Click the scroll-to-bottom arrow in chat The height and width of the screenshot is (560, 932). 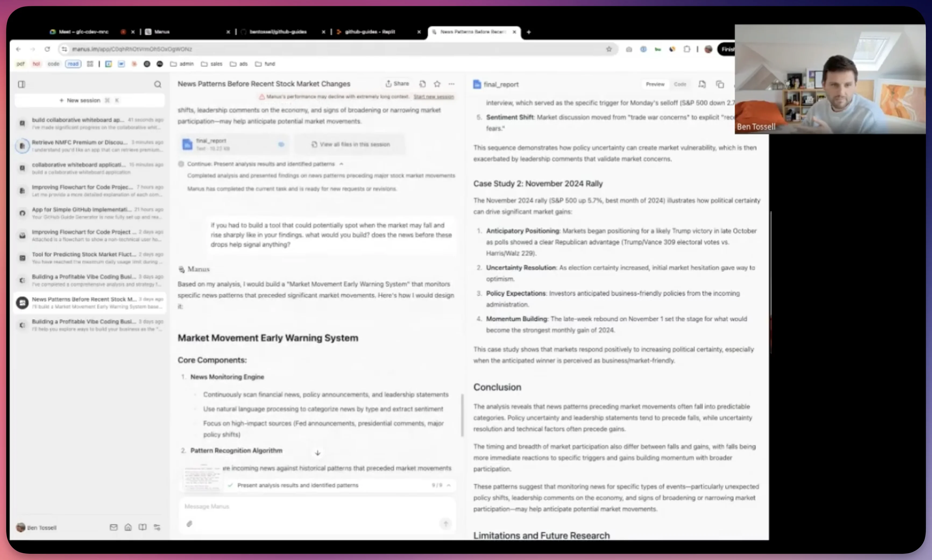point(317,452)
